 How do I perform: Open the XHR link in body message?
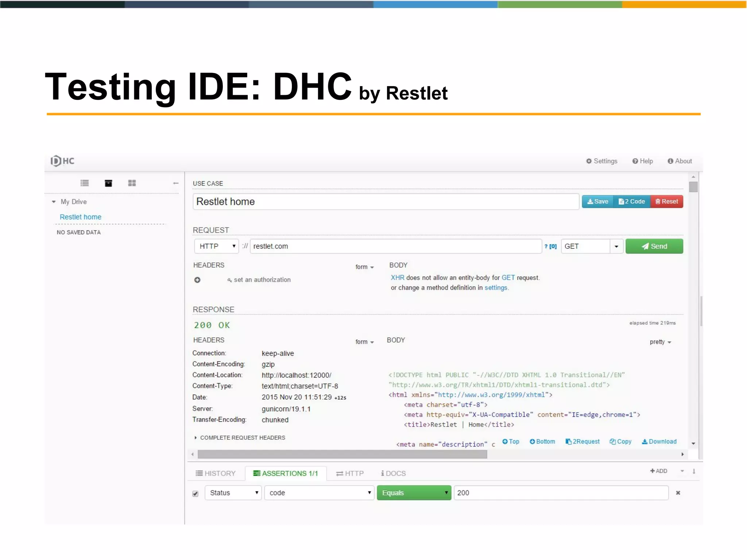tap(398, 278)
